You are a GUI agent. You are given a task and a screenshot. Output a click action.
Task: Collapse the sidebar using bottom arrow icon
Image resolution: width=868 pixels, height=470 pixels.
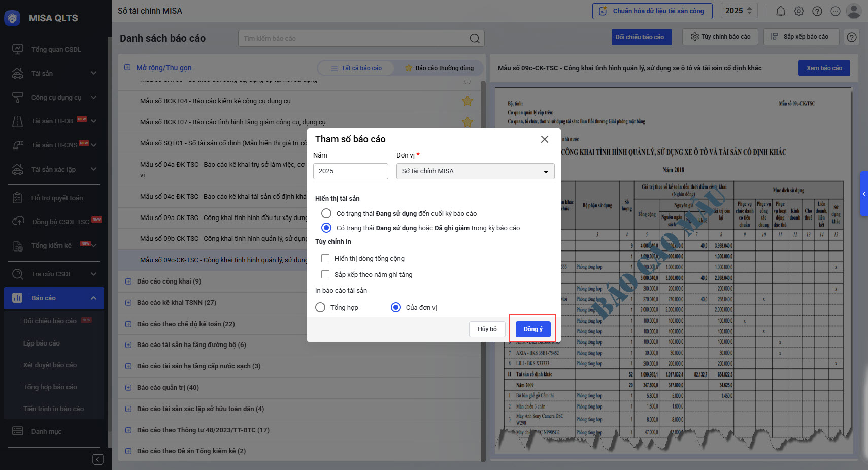tap(98, 459)
